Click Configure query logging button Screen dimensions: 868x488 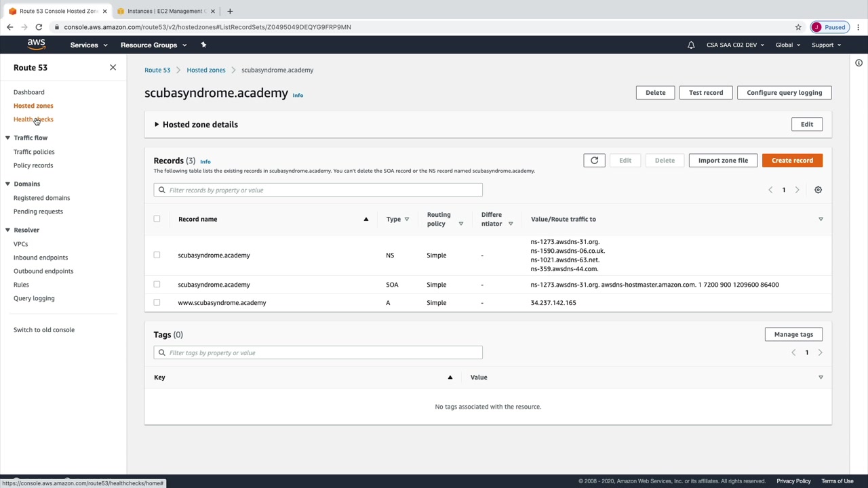tap(784, 93)
